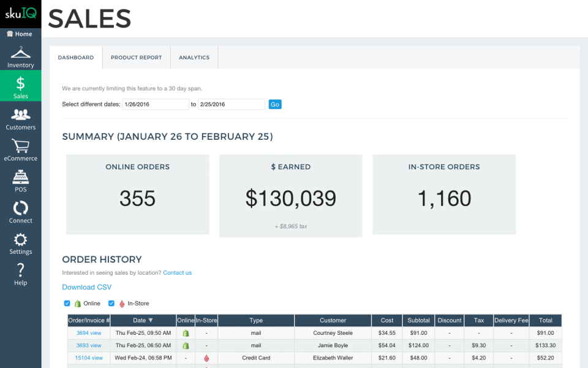The image size is (588, 368).
Task: Click the start date field 1/26/2016
Action: 156,104
